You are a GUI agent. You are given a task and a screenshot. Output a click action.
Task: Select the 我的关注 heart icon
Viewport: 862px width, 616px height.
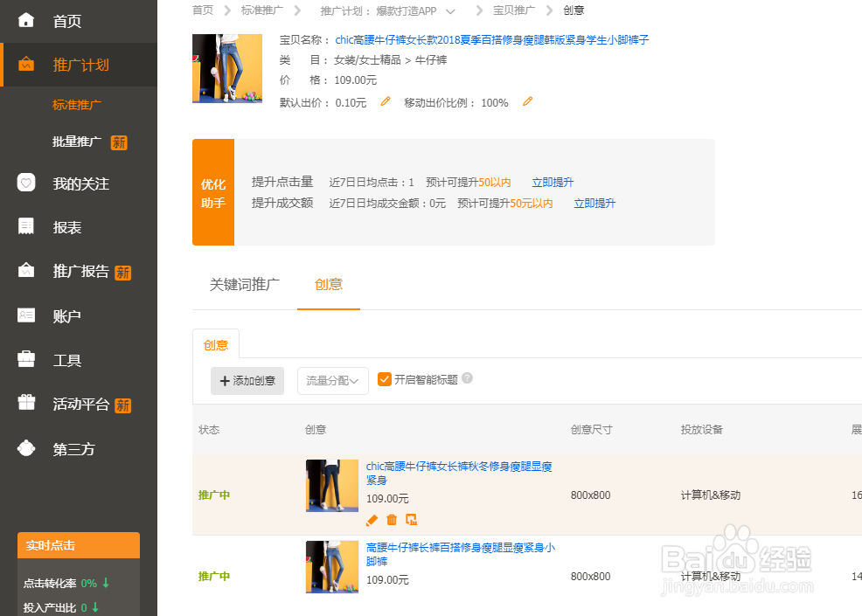point(25,183)
